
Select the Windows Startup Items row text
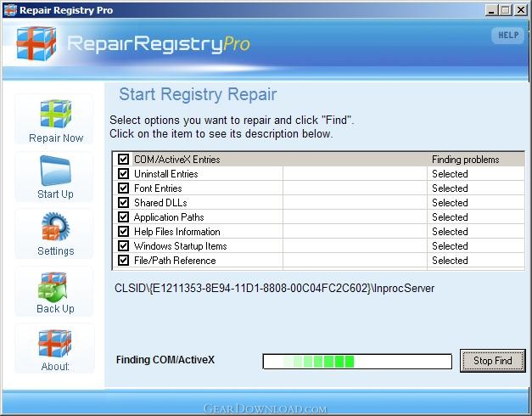181,246
